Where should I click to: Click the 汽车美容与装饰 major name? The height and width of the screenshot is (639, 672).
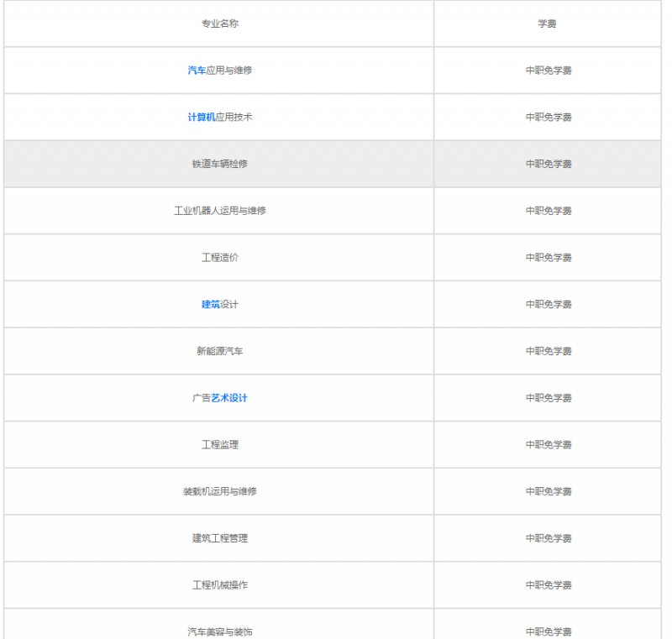[219, 631]
